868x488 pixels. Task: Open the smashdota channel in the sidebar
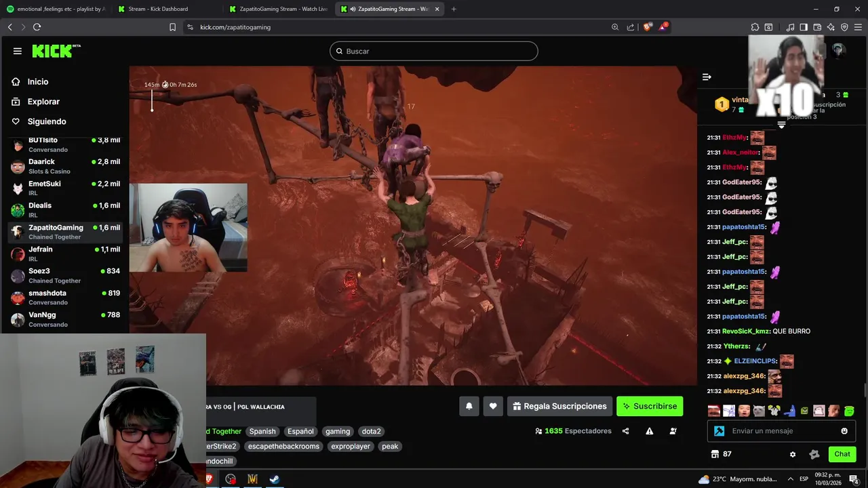(x=65, y=298)
